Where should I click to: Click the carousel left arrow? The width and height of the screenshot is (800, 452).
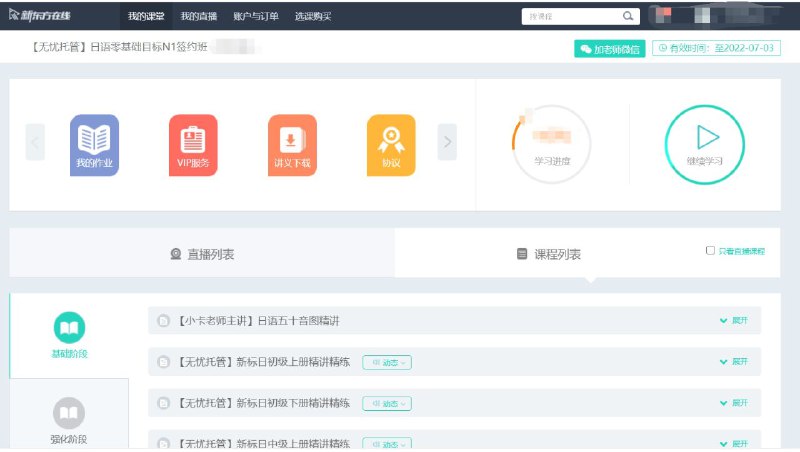click(x=35, y=142)
